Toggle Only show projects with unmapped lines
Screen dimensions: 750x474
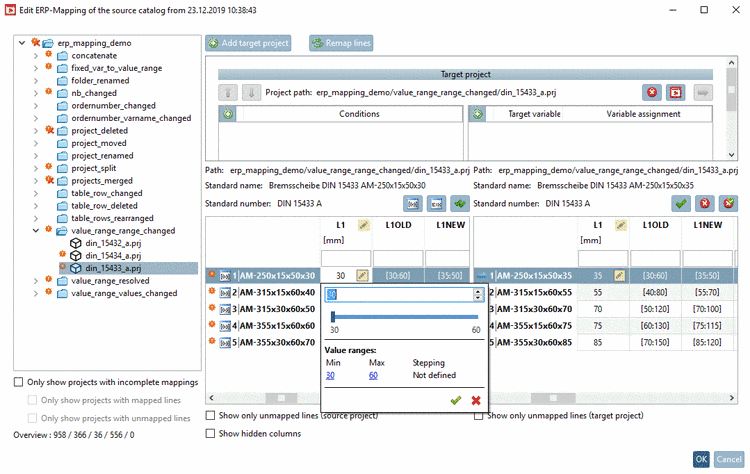click(32, 418)
